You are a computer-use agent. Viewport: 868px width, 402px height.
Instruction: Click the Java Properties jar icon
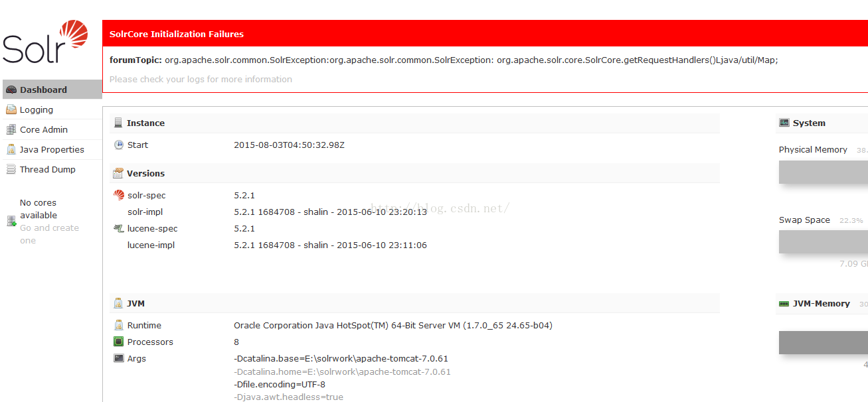(11, 149)
